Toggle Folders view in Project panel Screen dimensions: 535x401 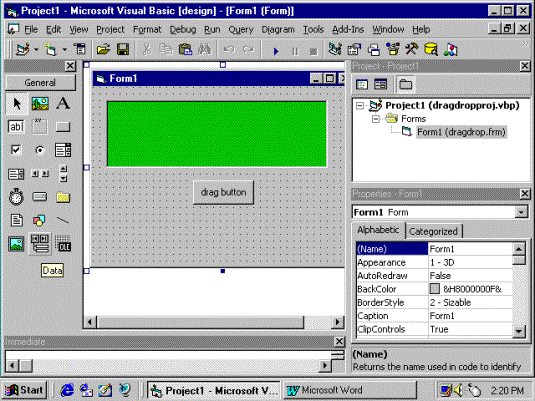(x=405, y=84)
